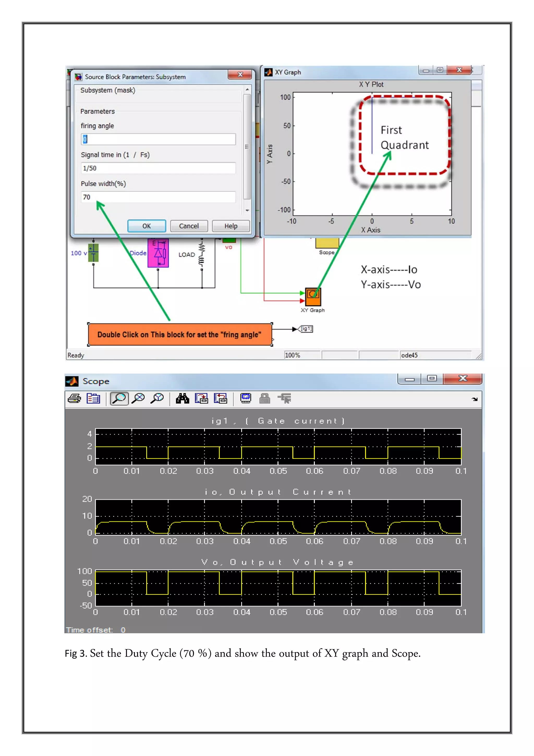This screenshot has height=756, width=534.
Task: Click the dock arrow at Scope toolbar right
Action: (475, 399)
